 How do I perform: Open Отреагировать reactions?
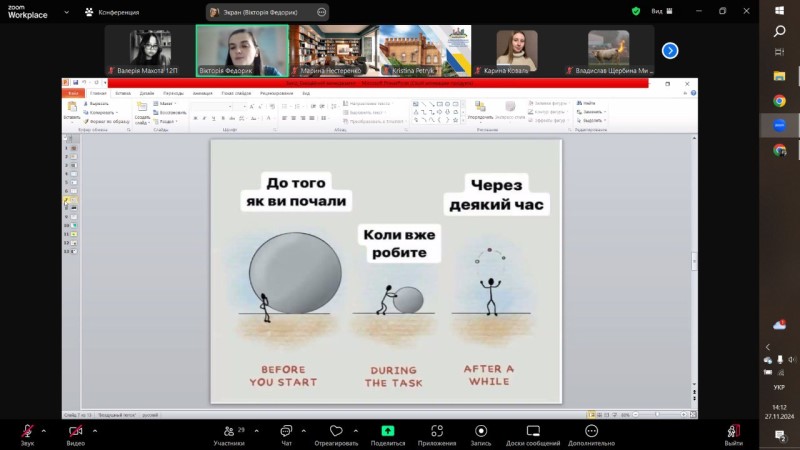pos(336,435)
